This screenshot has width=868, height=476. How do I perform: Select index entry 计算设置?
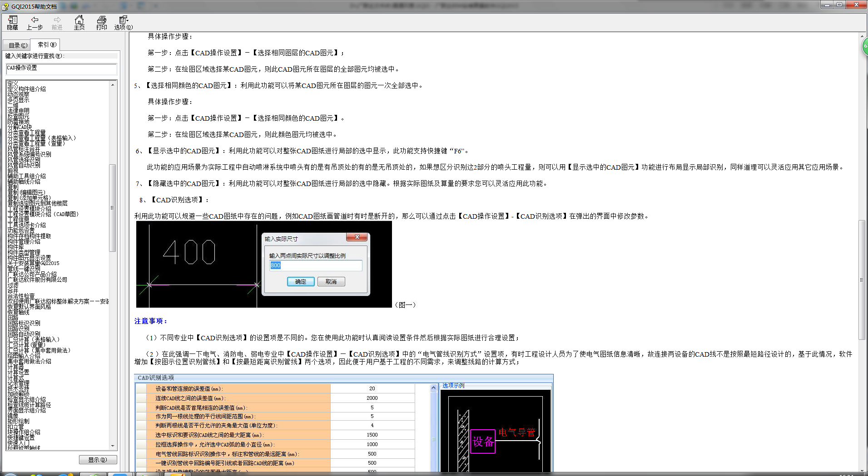pos(18,372)
